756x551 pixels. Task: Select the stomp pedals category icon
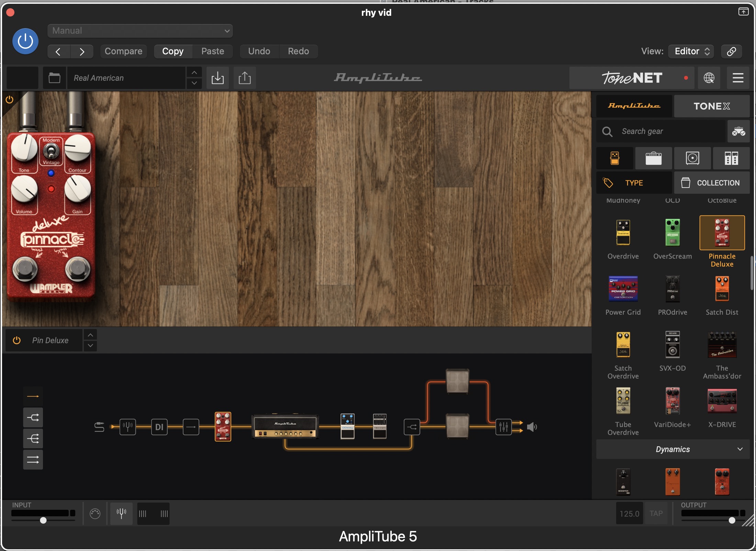[615, 158]
